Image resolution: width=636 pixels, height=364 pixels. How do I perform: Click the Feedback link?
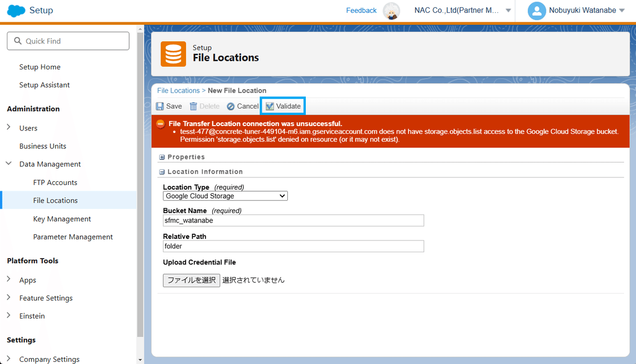point(361,11)
